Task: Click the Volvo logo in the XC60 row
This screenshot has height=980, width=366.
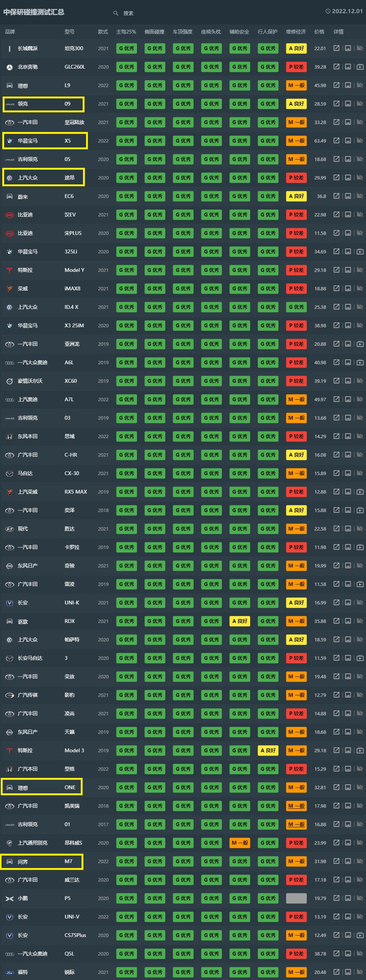Action: tap(9, 381)
